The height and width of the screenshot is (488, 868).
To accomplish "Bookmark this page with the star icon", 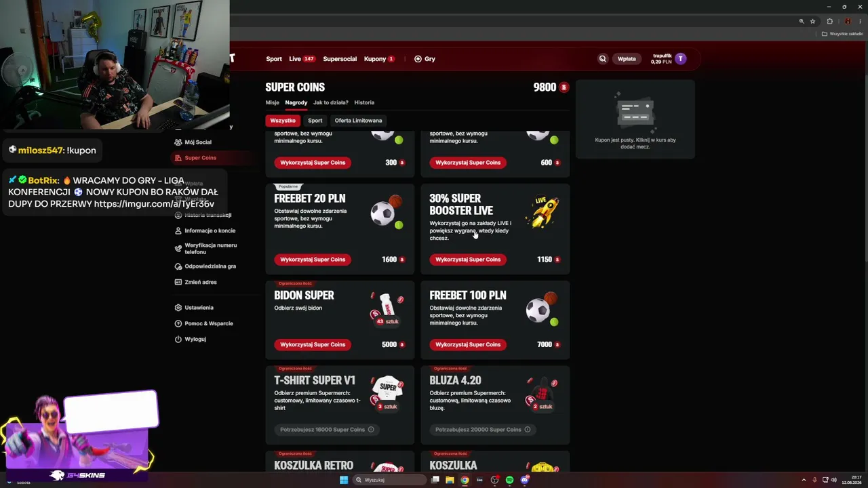I will (812, 21).
